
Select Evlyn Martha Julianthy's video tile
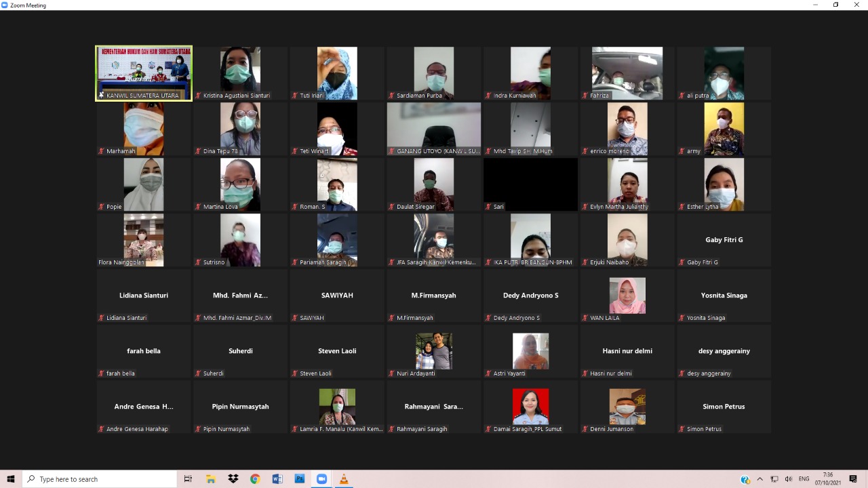pos(627,184)
